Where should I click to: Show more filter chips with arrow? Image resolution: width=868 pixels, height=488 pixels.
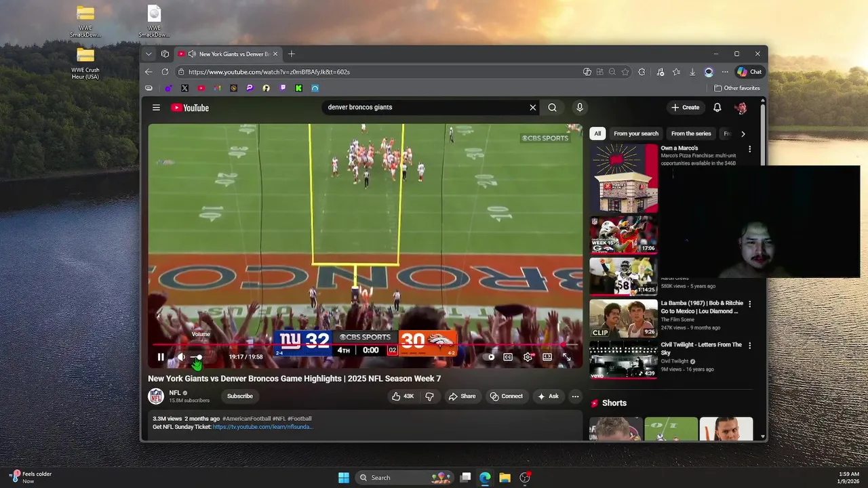pos(743,134)
